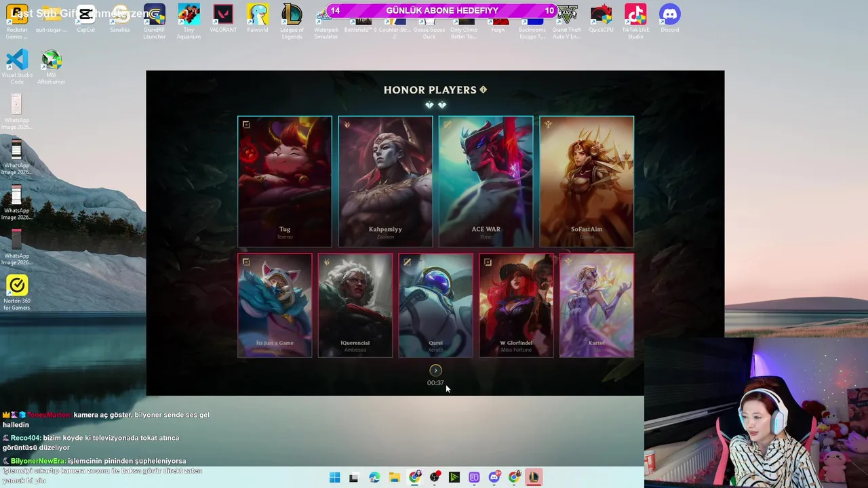Select League of Legends desktop shortcut
The image size is (868, 488).
tap(292, 21)
